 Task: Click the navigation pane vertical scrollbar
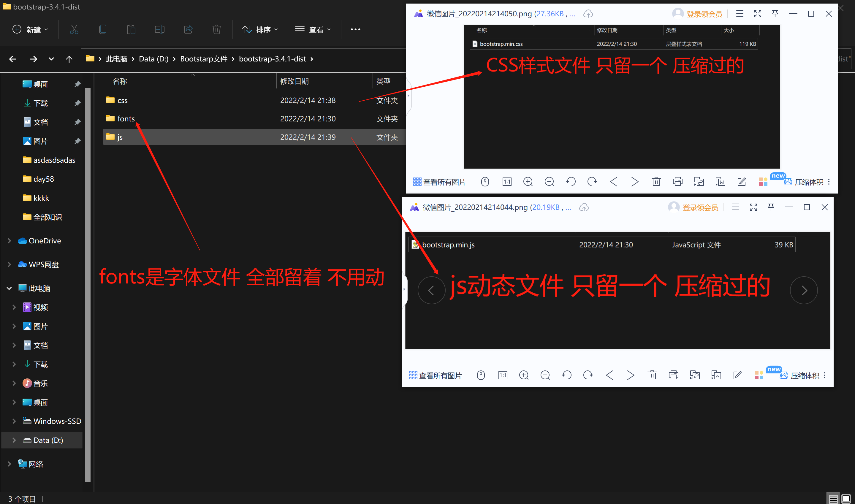(x=88, y=272)
